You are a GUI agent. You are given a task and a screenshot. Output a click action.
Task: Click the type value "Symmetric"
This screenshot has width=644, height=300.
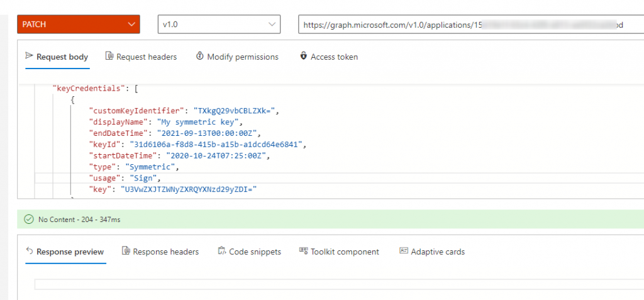point(150,167)
